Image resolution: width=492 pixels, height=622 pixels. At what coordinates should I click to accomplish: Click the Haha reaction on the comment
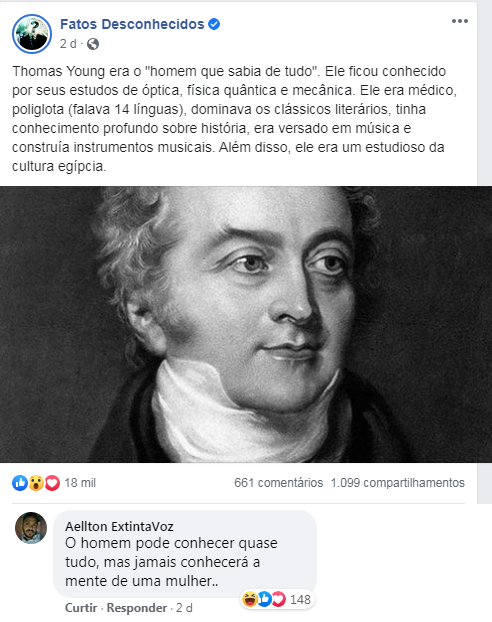coord(250,599)
